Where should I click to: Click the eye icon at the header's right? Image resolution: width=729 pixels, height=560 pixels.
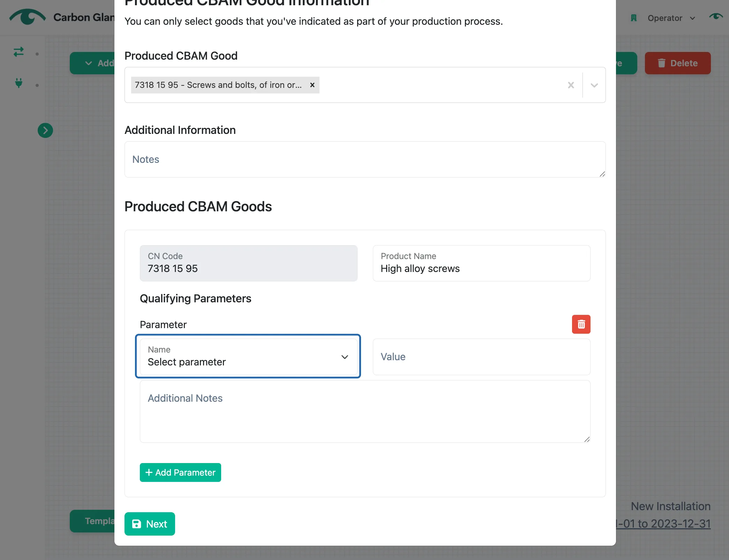(715, 16)
